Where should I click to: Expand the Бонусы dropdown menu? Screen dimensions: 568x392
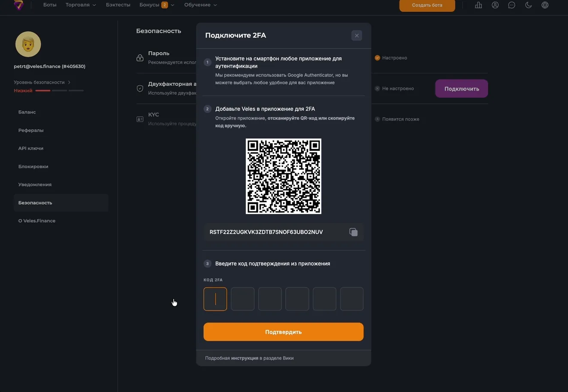click(157, 5)
